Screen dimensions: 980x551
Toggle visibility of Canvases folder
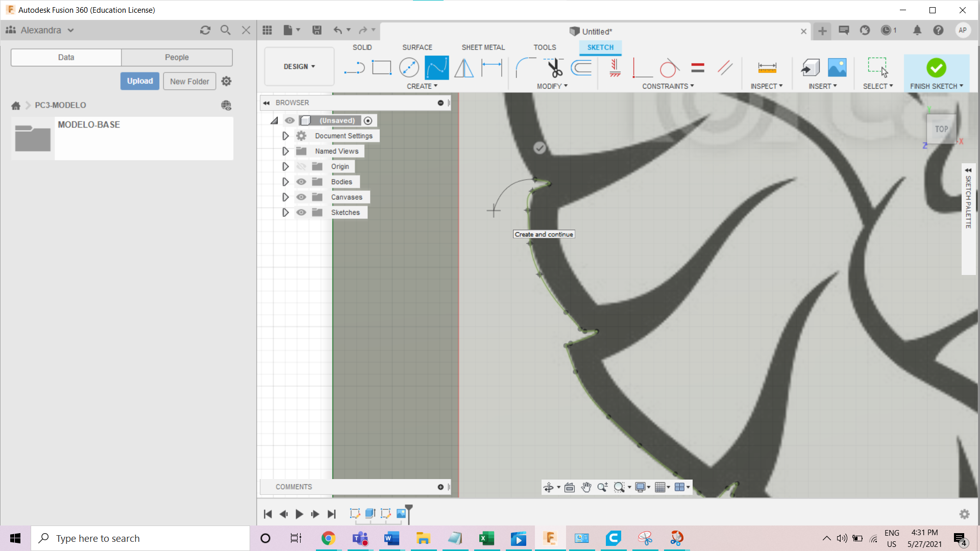pos(301,197)
